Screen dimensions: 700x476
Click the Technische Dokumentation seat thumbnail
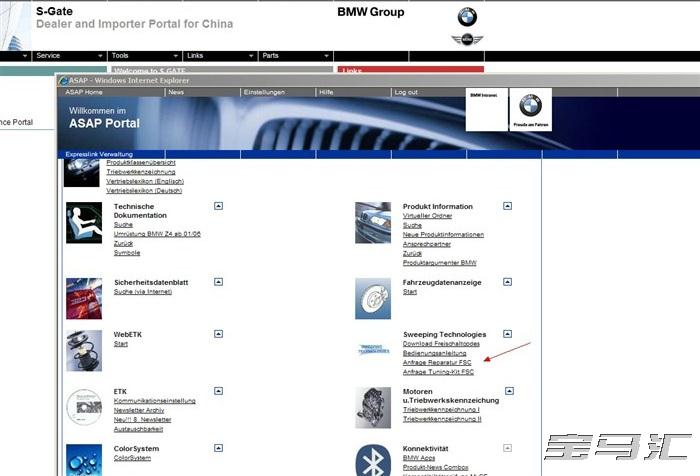pyautogui.click(x=84, y=223)
